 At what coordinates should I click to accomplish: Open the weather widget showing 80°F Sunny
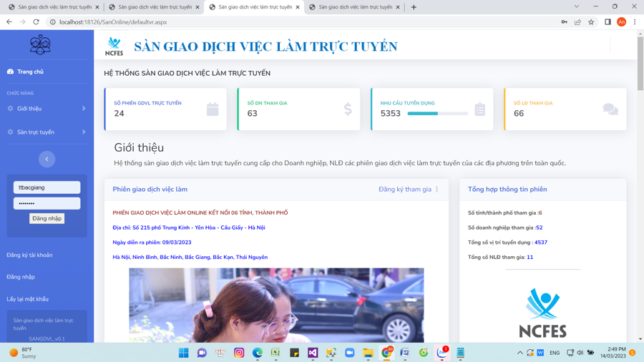point(21,353)
